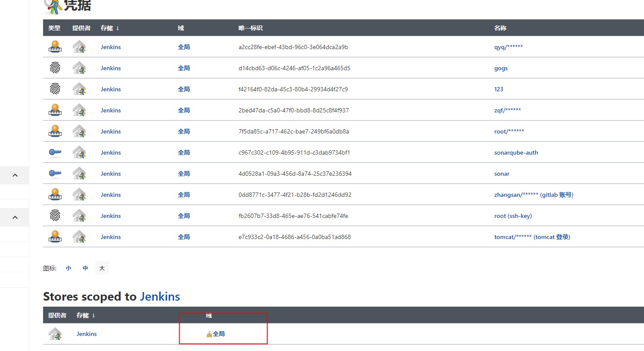
Task: Click the provider icon in the Stores scoped table
Action: 55,334
